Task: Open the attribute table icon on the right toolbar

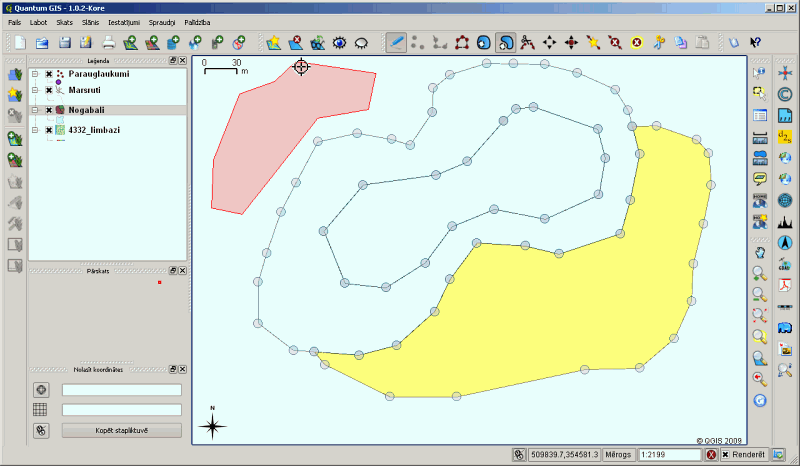Action: pyautogui.click(x=760, y=115)
